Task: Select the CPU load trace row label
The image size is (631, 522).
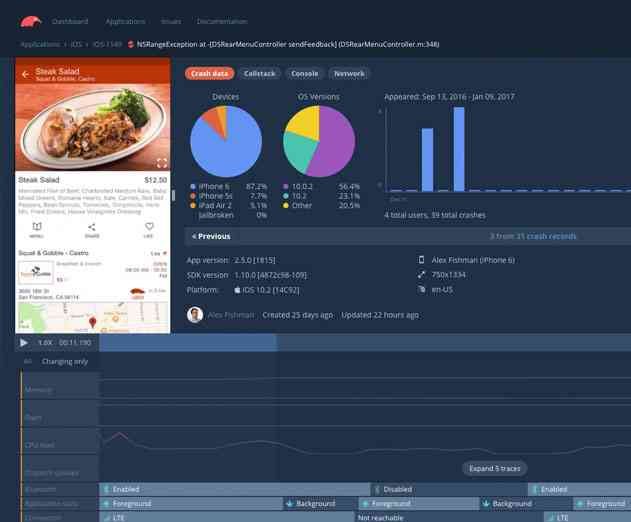Action: point(39,445)
